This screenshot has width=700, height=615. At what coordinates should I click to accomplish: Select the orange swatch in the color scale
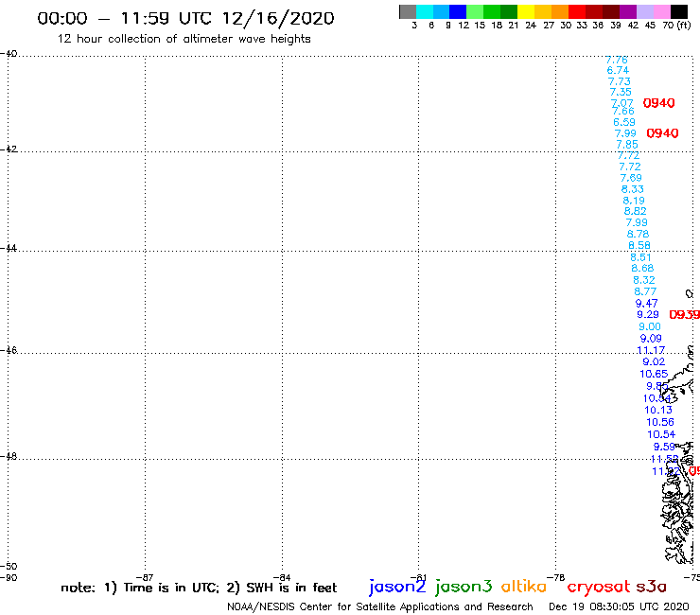point(560,11)
